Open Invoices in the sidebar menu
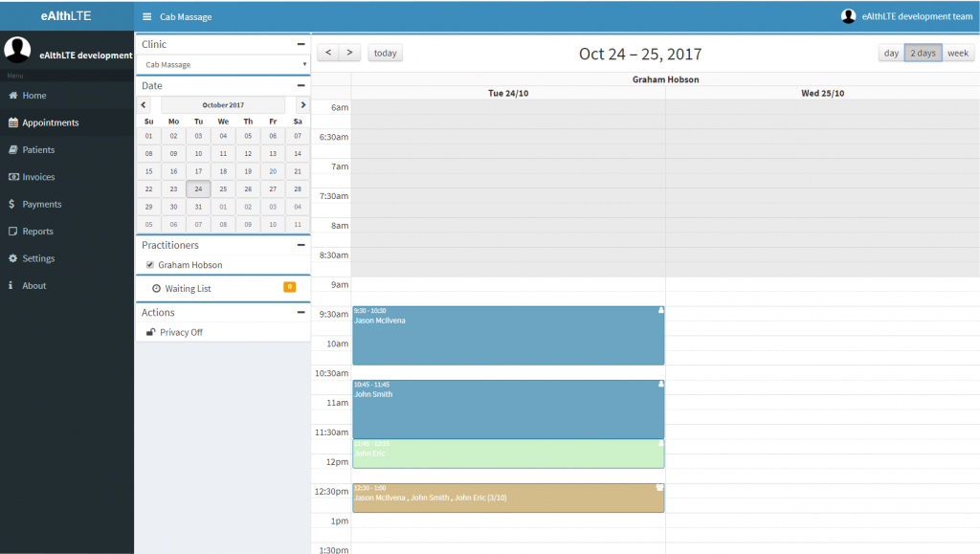The width and height of the screenshot is (980, 554). [67, 177]
